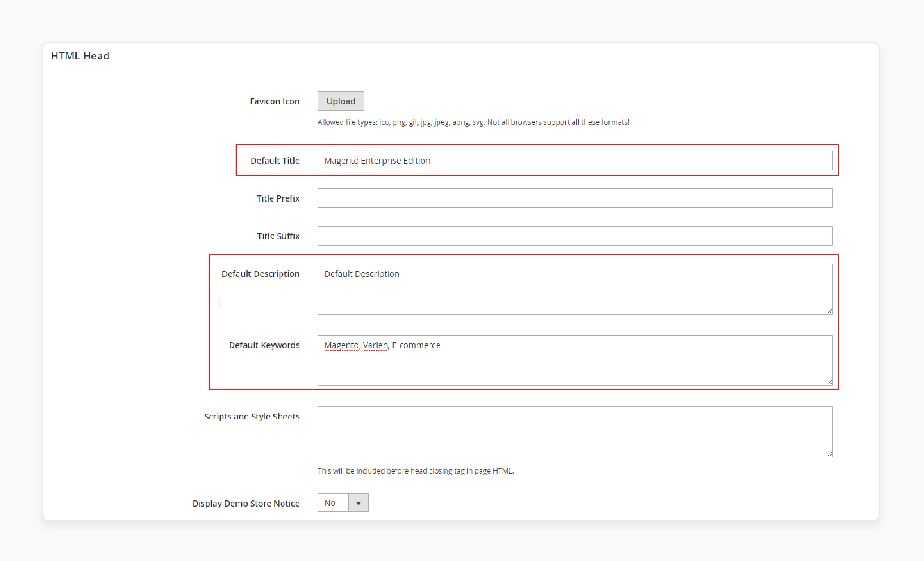
Task: Click the HTML Head section heading
Action: pos(80,56)
